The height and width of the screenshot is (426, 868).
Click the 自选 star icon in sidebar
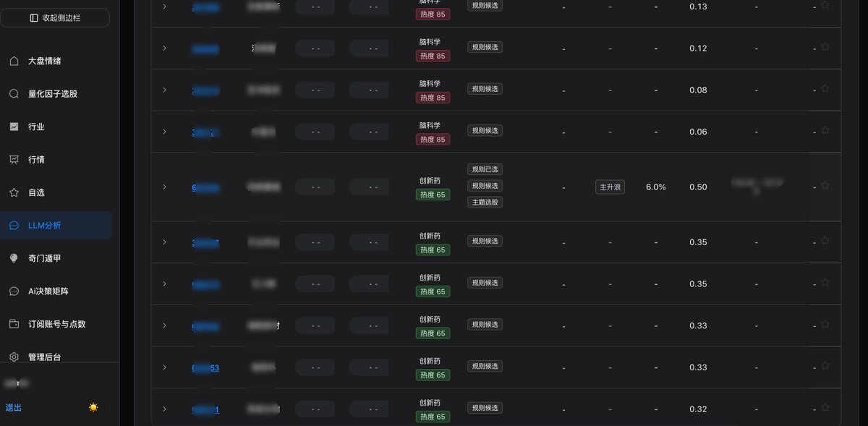(x=14, y=192)
